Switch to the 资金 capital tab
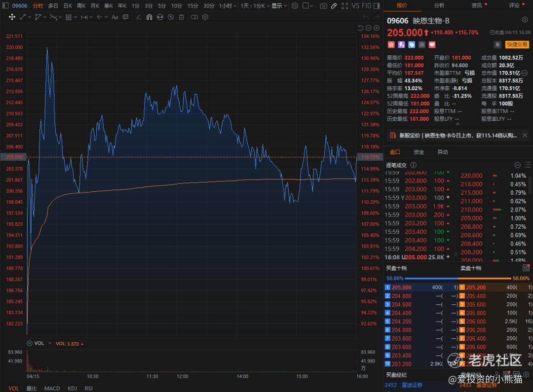Image resolution: width=533 pixels, height=392 pixels. coord(419,152)
